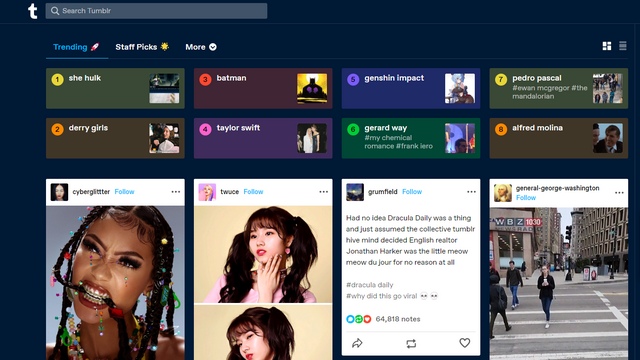Screen dimensions: 640x360
Task: Click the number 1 rank badge
Action: click(x=57, y=79)
